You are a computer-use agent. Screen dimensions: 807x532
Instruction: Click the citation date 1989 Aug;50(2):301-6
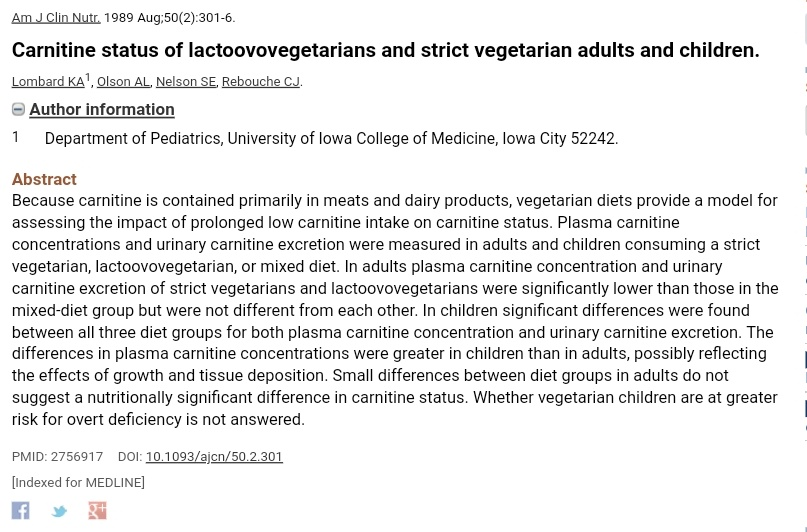tap(169, 17)
